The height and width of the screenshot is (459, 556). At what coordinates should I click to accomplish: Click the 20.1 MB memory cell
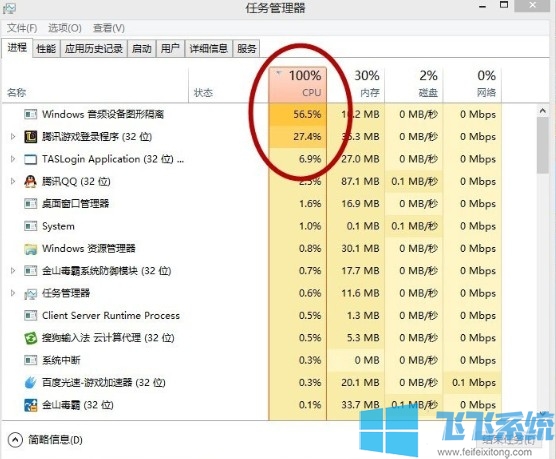click(x=356, y=382)
